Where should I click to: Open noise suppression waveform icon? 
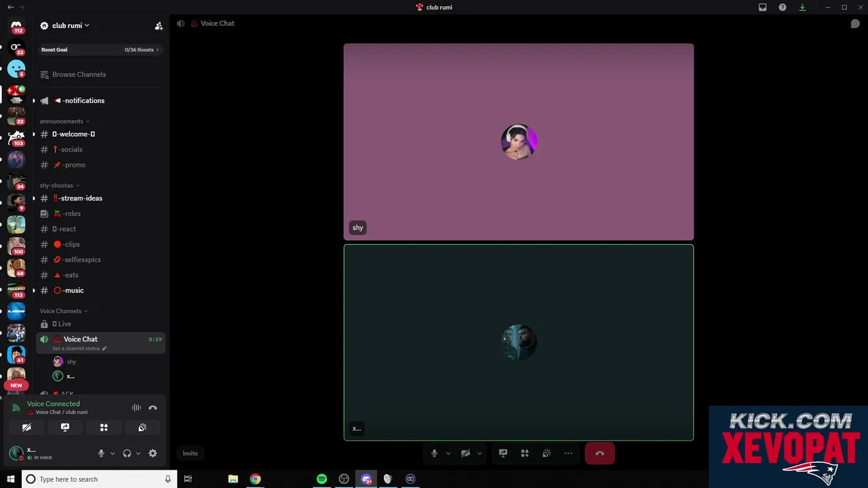click(136, 408)
